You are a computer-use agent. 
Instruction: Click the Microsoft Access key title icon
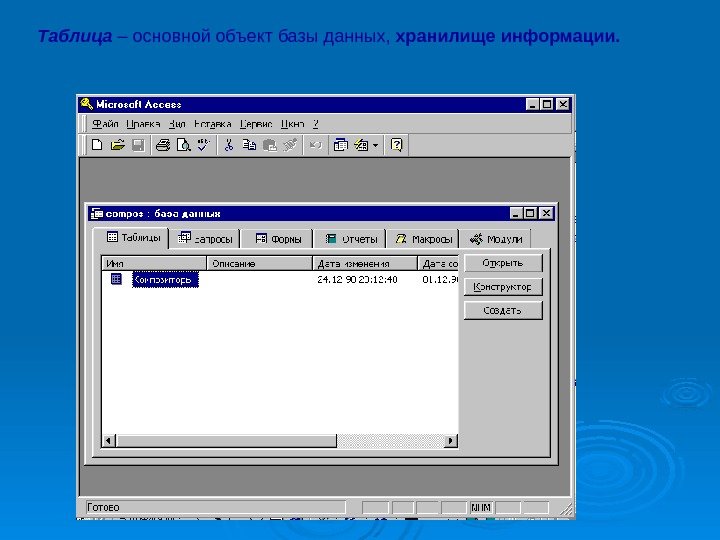click(x=86, y=104)
